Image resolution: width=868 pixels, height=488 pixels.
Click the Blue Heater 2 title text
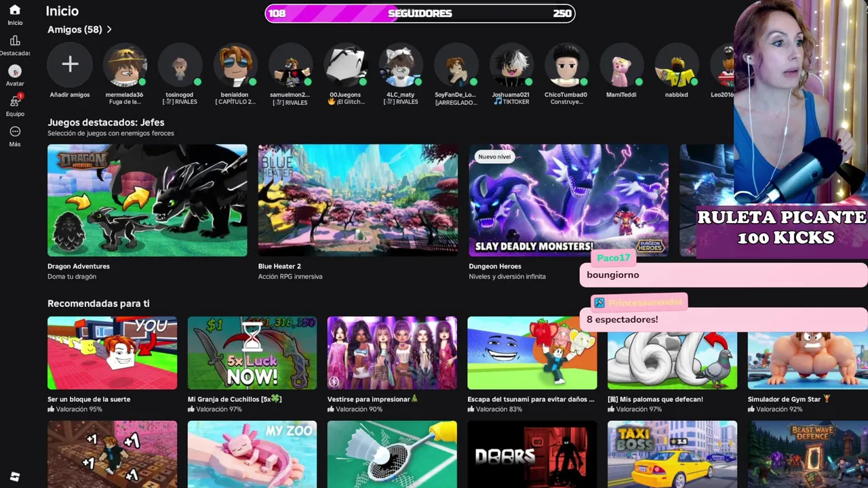click(279, 266)
